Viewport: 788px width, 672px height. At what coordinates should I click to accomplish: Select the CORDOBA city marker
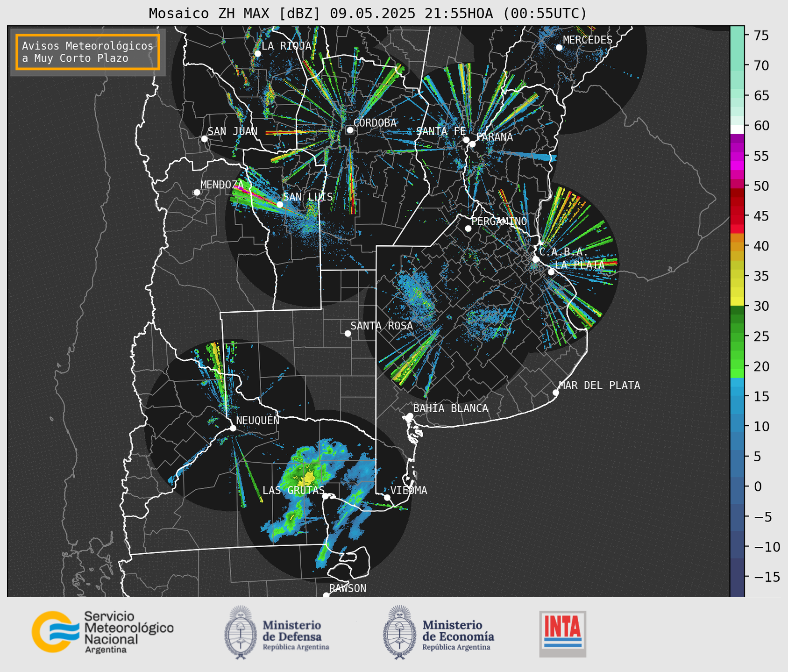click(350, 130)
